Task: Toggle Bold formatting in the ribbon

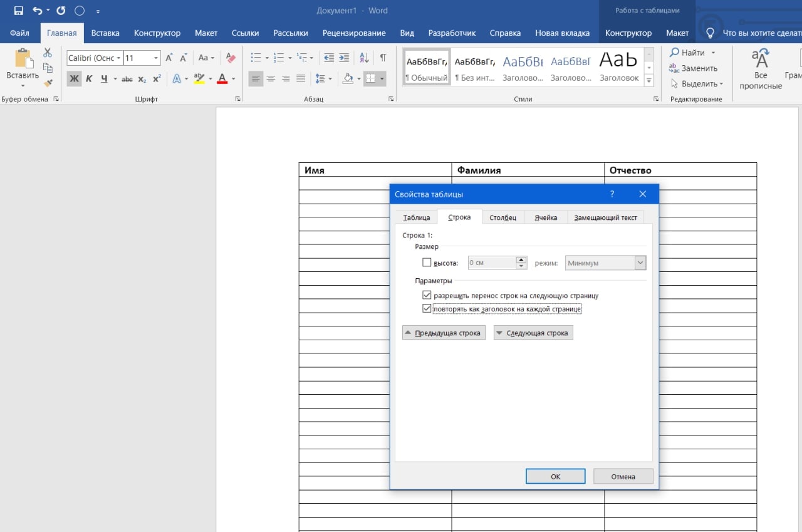Action: (x=74, y=78)
